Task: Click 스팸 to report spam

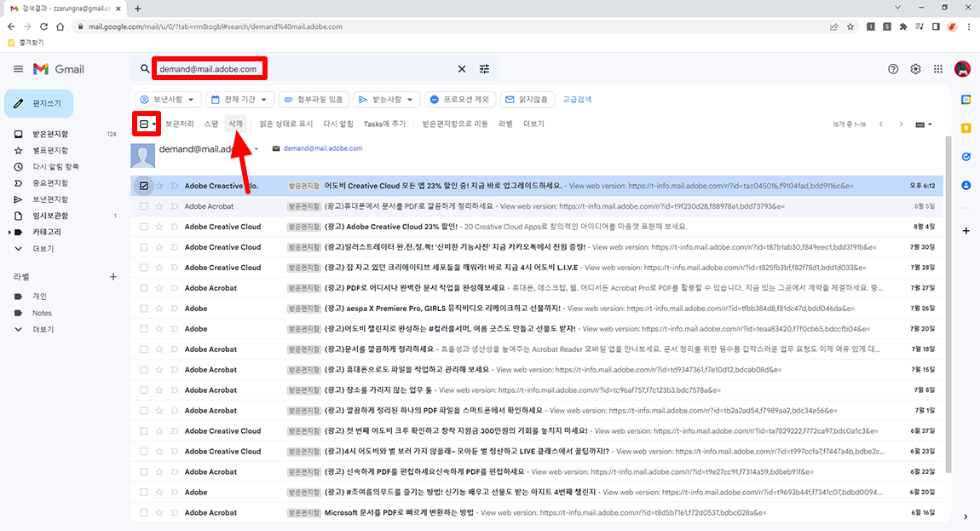Action: pyautogui.click(x=211, y=124)
